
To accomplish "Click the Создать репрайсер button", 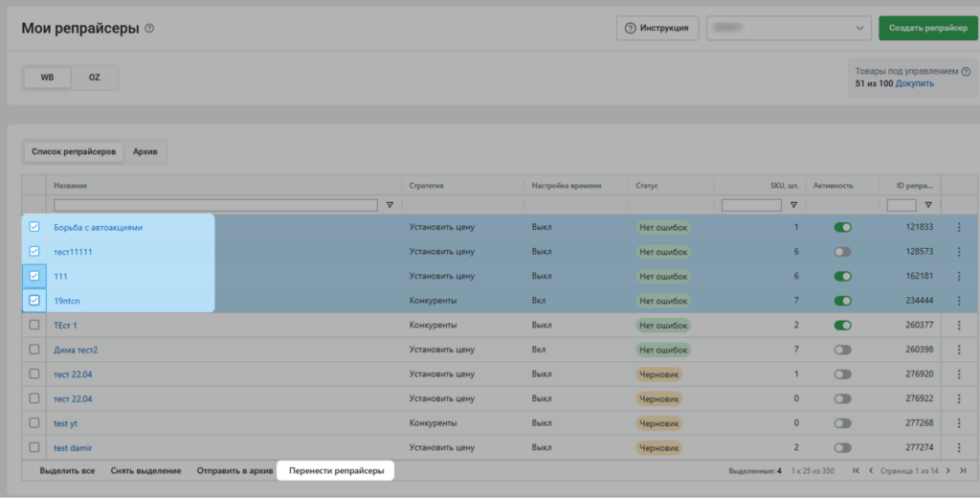I will 927,28.
